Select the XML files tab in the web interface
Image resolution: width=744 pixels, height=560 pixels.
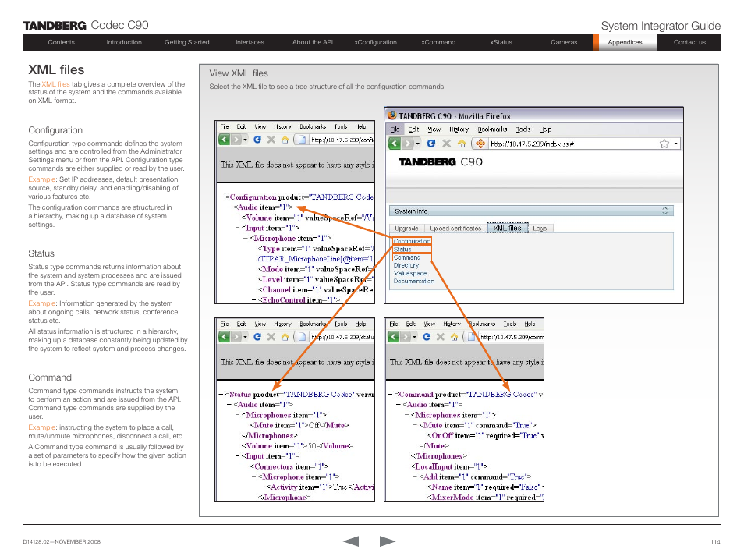(x=507, y=228)
